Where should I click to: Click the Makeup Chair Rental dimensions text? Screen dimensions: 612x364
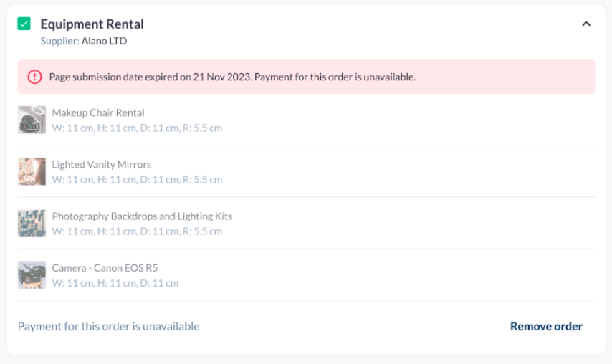(x=137, y=128)
